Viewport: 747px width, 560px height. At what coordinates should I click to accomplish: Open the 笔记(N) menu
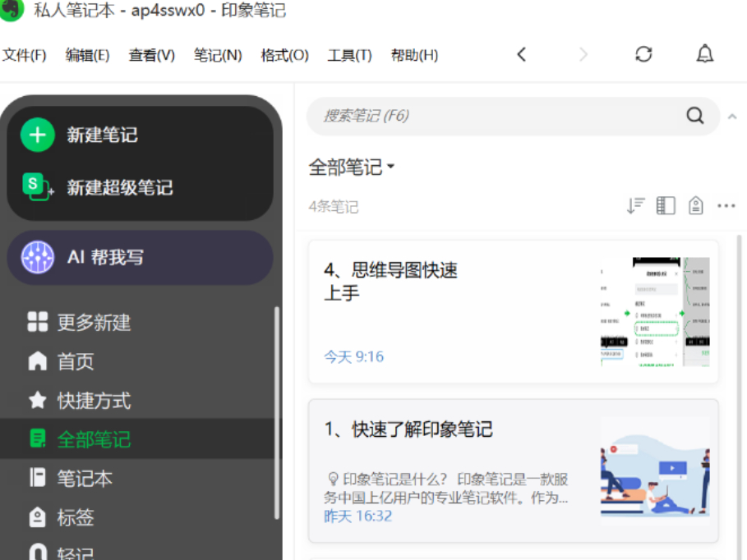[218, 55]
